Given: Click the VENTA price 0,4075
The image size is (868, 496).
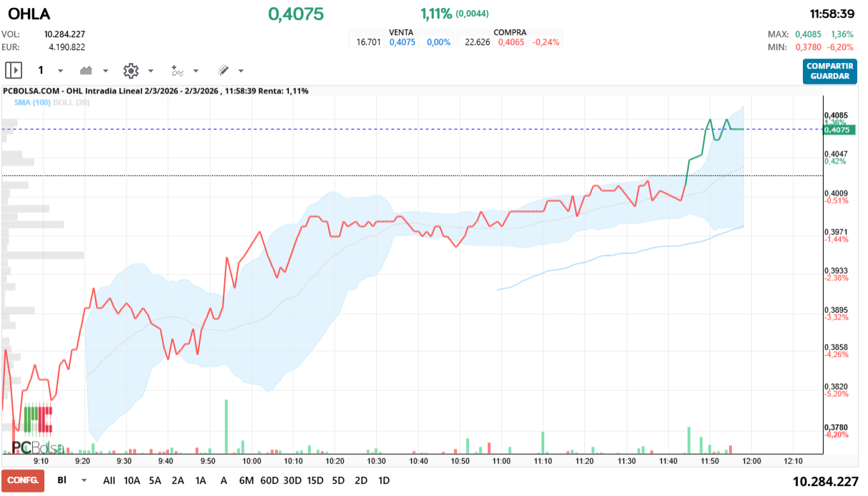Looking at the screenshot, I should point(402,42).
